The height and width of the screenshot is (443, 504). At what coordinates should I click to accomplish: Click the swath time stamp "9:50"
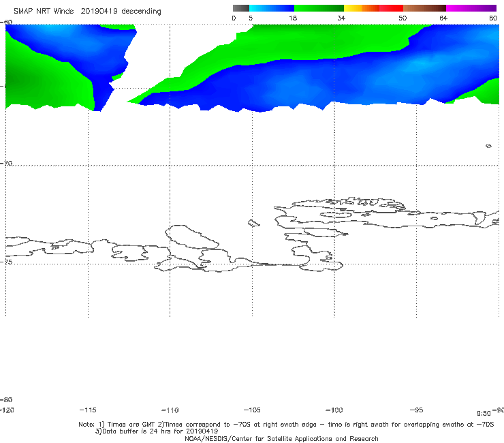484,414
